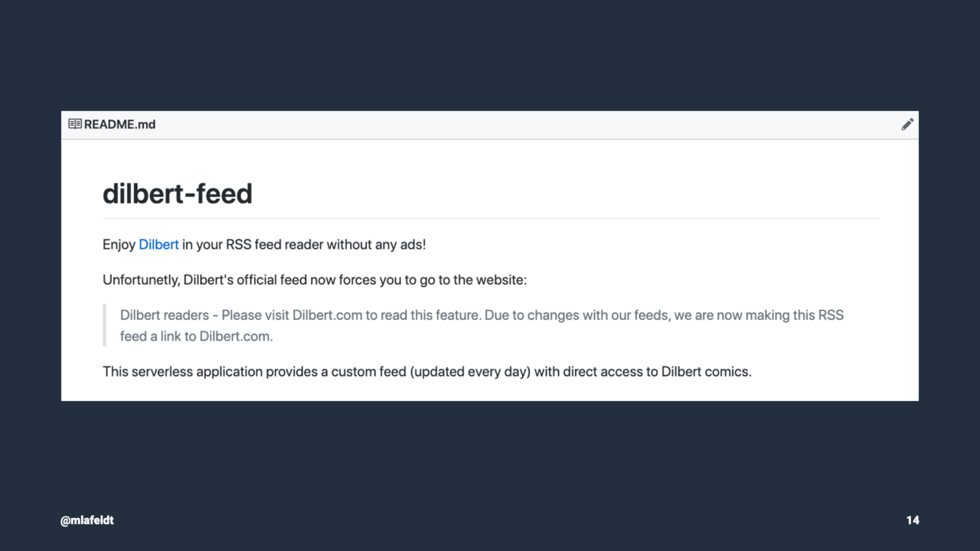The image size is (980, 551).
Task: Click the pencil edit icon for README
Action: (x=907, y=124)
